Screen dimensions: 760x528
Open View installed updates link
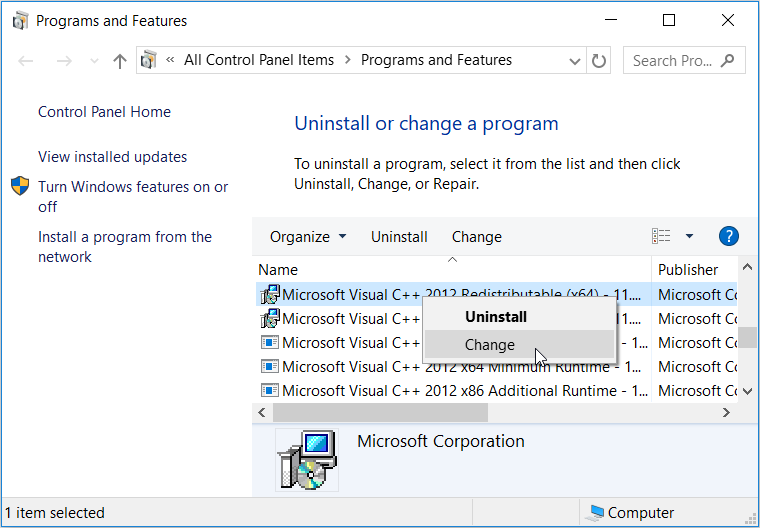[112, 157]
